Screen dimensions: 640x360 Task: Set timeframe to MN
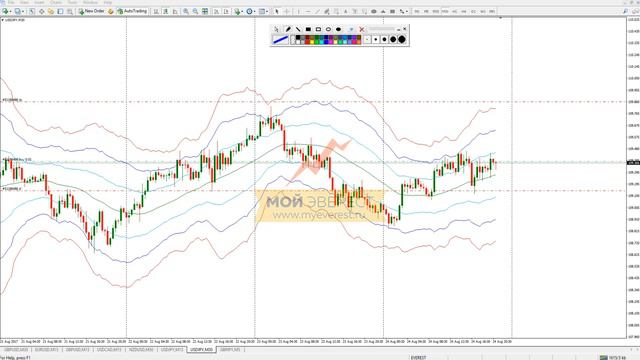tap(492, 11)
